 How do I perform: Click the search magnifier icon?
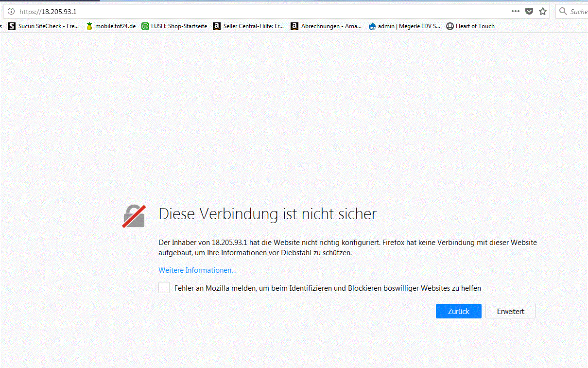[563, 11]
